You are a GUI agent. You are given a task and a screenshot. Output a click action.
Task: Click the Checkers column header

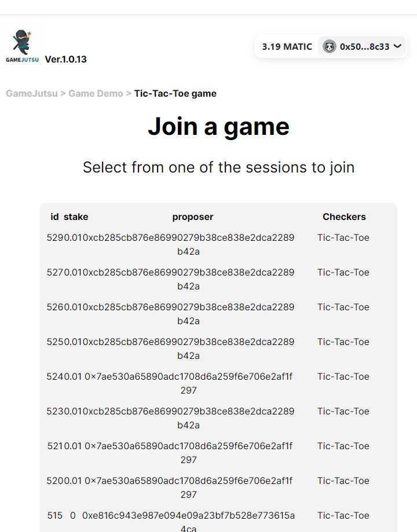pos(344,217)
